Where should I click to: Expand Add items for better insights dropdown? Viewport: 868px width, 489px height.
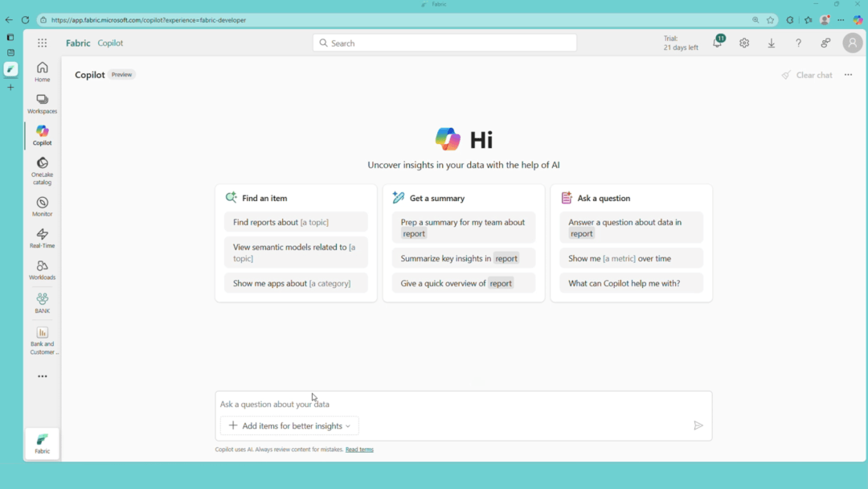[x=289, y=425]
